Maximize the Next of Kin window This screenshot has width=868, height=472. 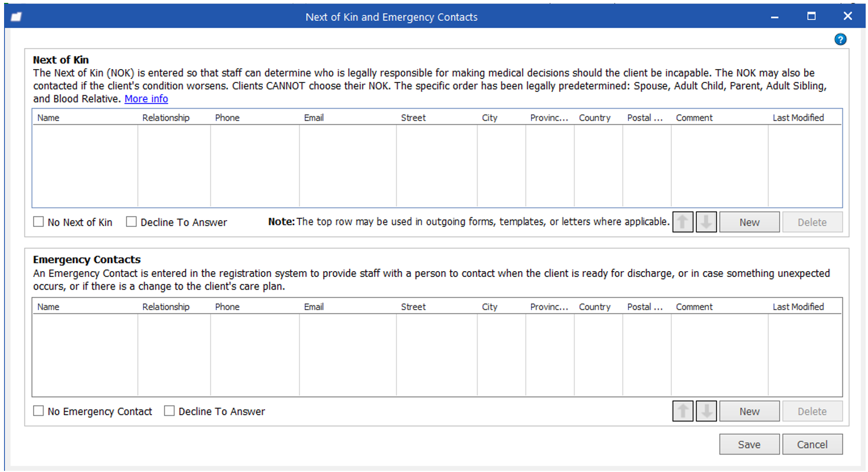[811, 16]
